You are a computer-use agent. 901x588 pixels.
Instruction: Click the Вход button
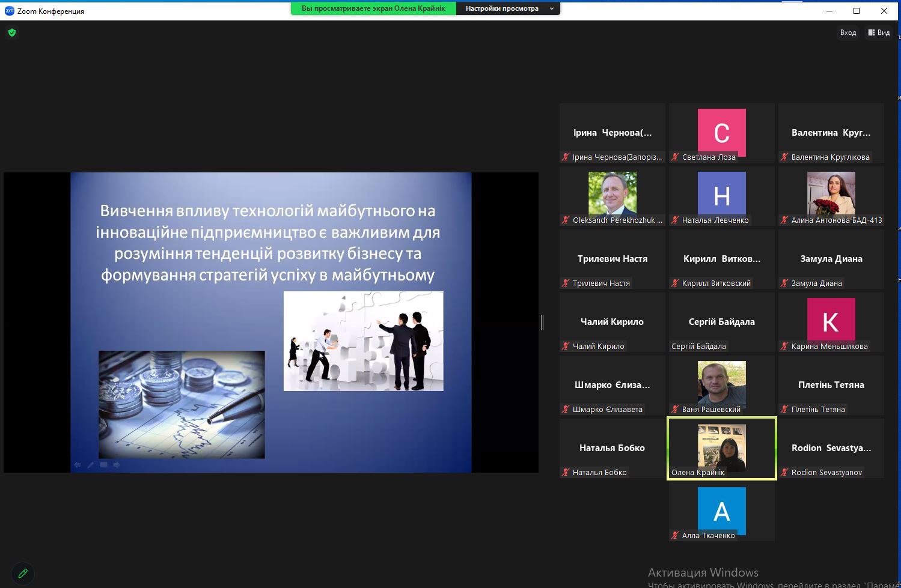pos(848,32)
